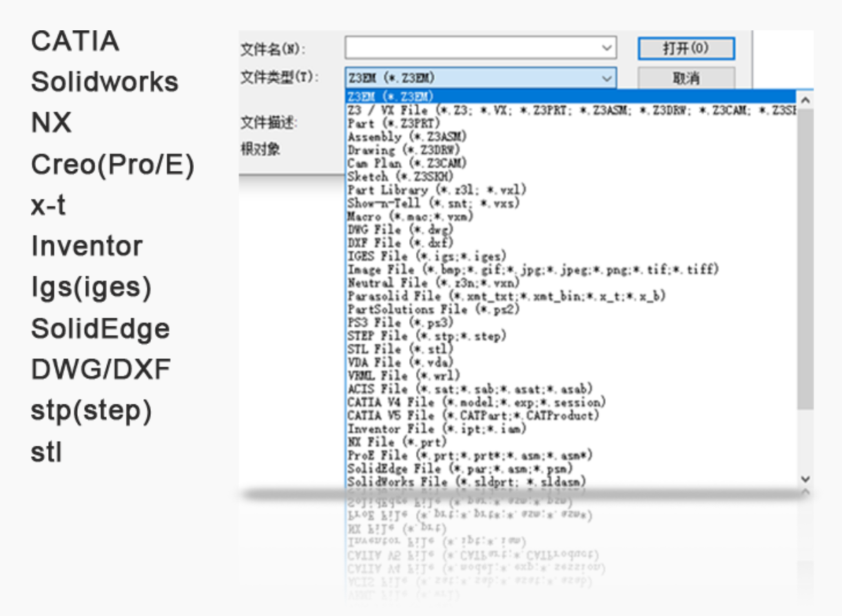
Task: Select CATIA V5 File entry
Action: 473,415
